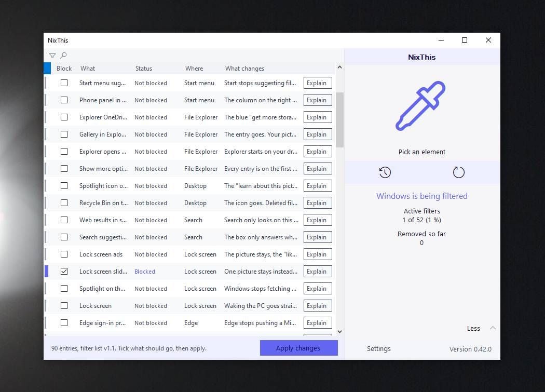Click "Waking the PC goes strai..." description
The width and height of the screenshot is (545, 392).
(261, 306)
